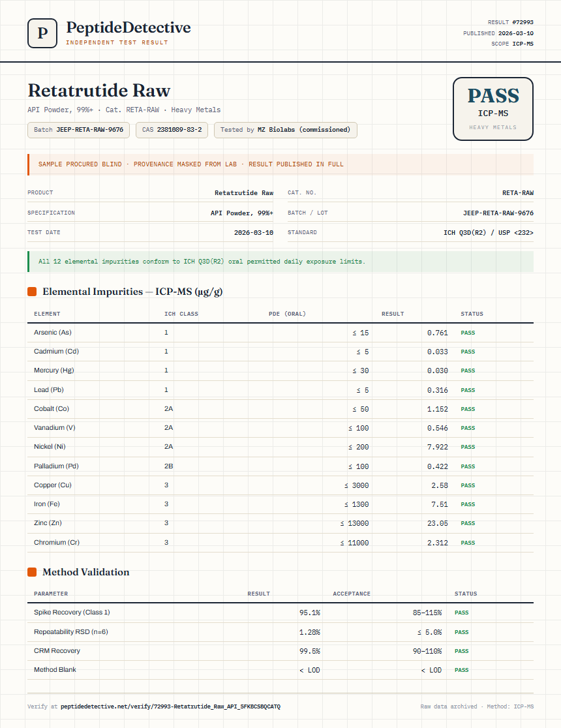The image size is (561, 728).
Task: Click the CAT. NO. value RETA-RAW
Action: 518,192
